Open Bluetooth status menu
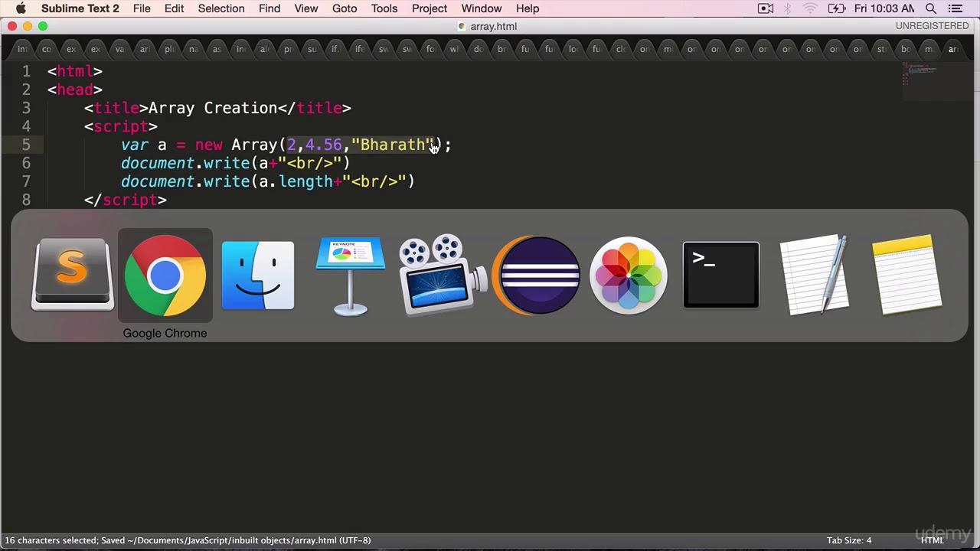Viewport: 980px width, 551px height. [787, 8]
